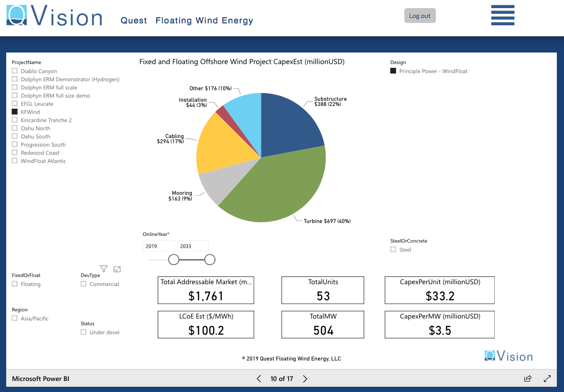
Task: Click the 'SteelOrConcrete' slicer heading
Action: (x=409, y=241)
